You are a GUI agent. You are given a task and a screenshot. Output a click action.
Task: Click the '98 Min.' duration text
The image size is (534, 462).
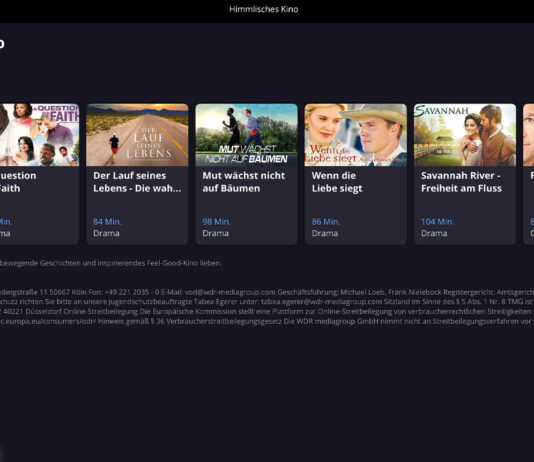point(217,222)
